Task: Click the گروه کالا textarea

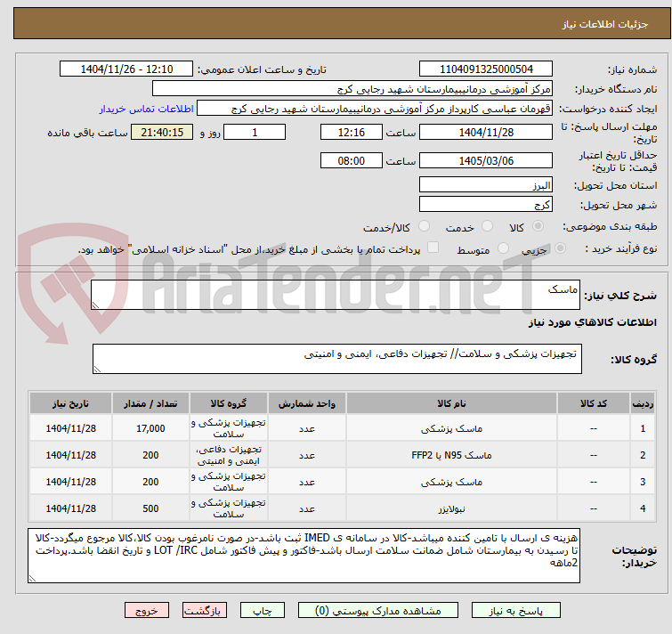Action: tap(336, 359)
